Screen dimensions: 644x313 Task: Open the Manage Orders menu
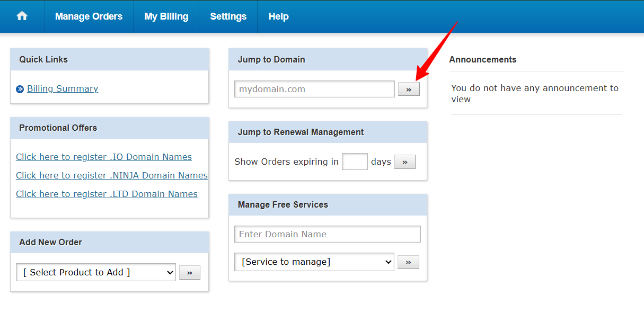89,16
